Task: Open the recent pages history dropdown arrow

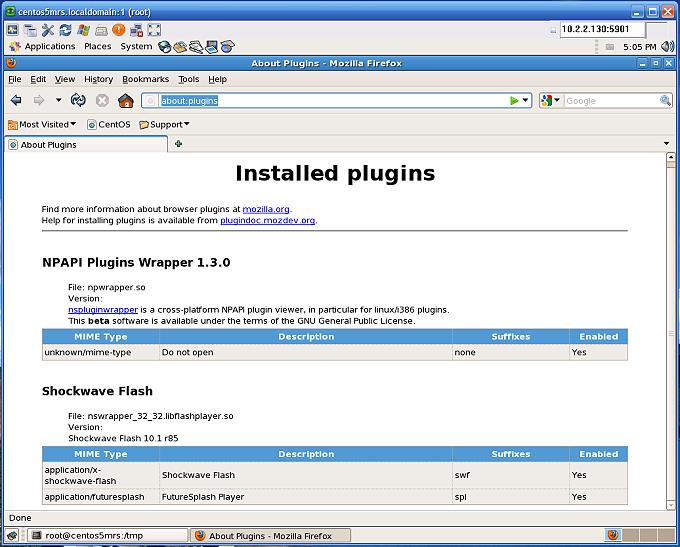Action: (58, 100)
